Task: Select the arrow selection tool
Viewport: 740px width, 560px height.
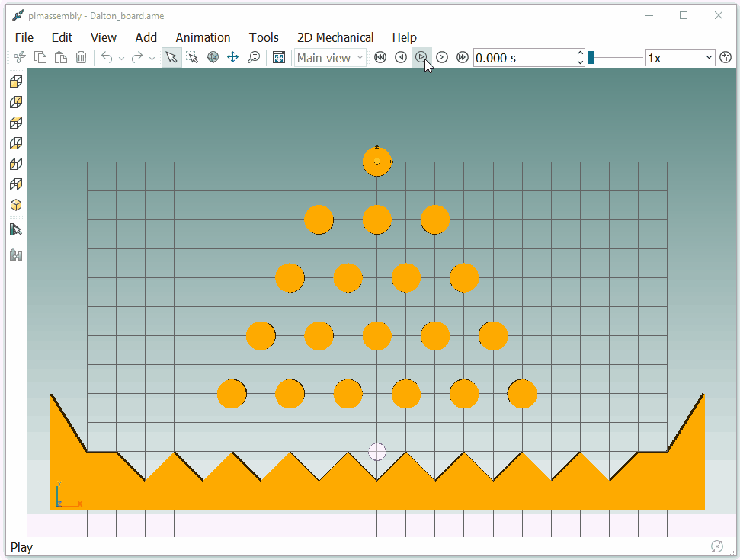Action: pos(171,58)
